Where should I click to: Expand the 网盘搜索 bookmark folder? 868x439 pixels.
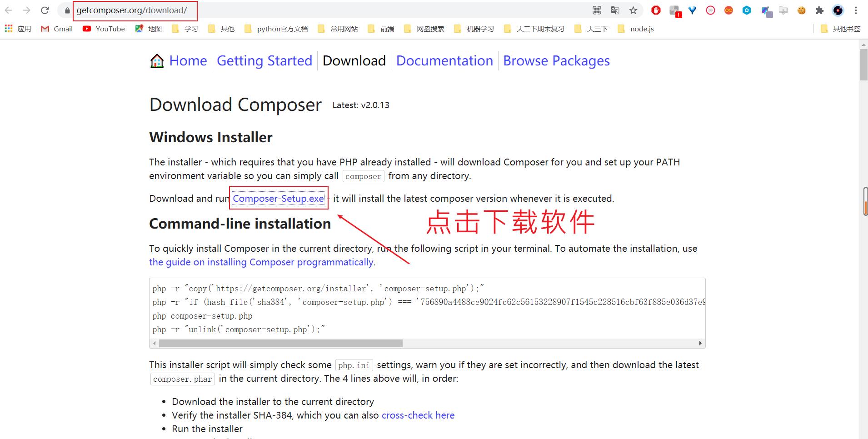(x=424, y=29)
